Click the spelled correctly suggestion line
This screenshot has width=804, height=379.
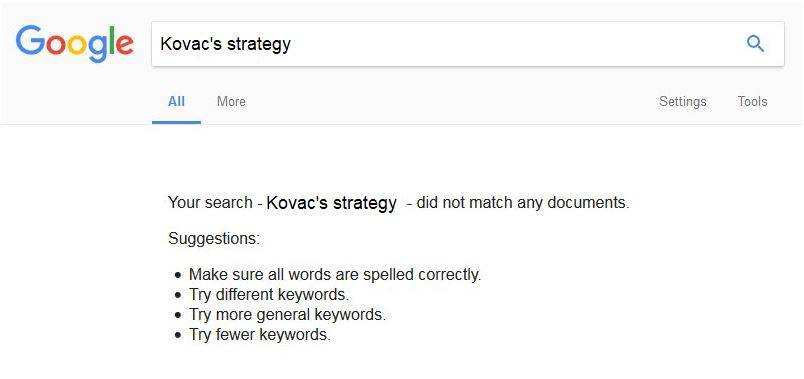335,275
